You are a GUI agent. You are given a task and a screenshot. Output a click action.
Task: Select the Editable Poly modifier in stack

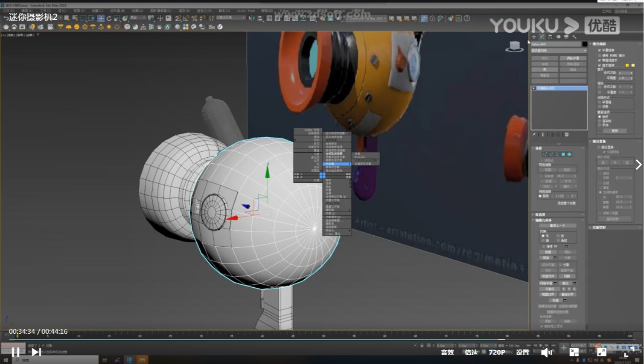559,88
